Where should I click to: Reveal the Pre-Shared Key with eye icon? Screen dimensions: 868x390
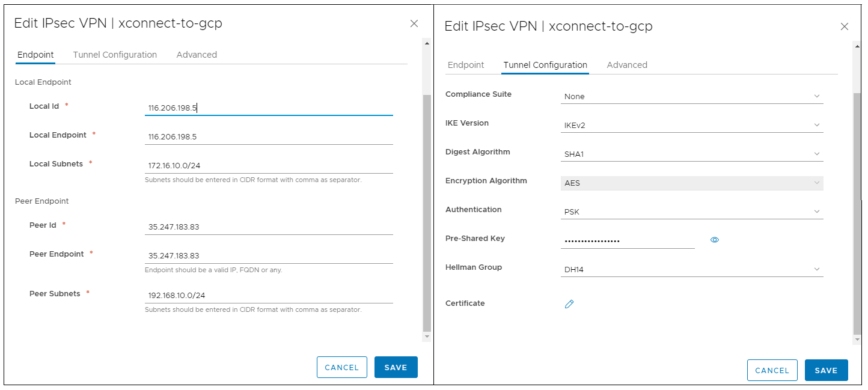tap(715, 240)
